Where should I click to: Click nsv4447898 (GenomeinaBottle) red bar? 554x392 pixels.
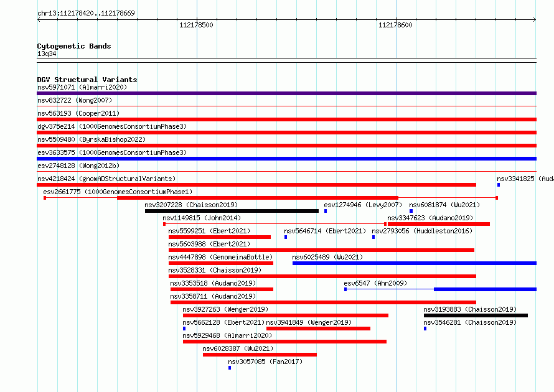click(x=221, y=263)
